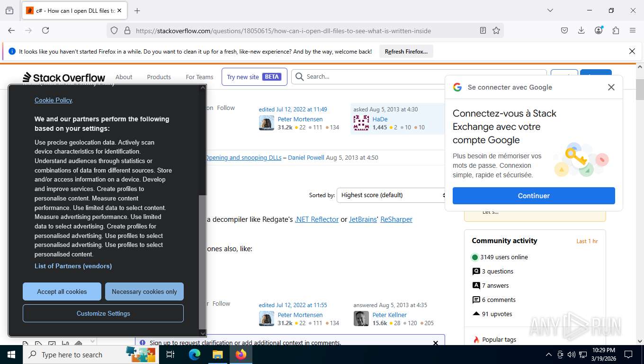
Task: Open edited Jul 12, 2022 at 11:49 link
Action: pyautogui.click(x=293, y=109)
